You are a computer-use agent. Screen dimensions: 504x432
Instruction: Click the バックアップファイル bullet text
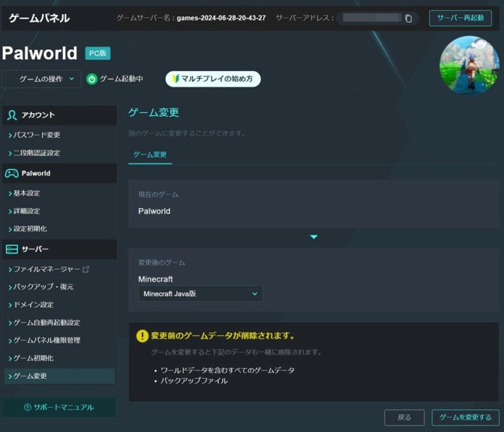[x=194, y=381]
